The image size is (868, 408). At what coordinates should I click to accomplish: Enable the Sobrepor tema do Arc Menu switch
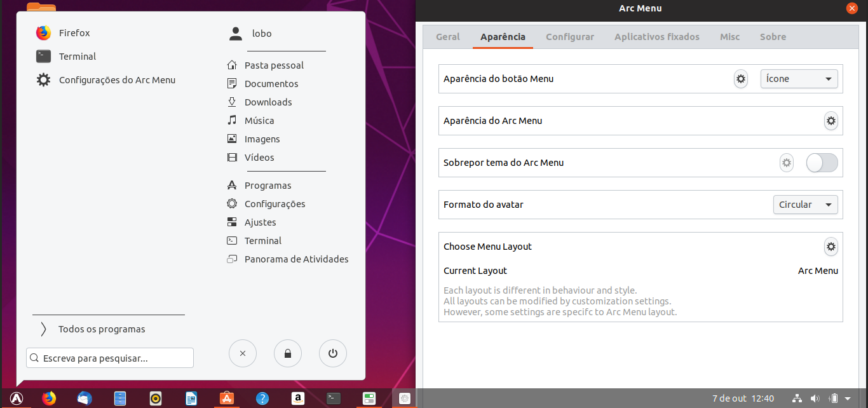pos(822,163)
